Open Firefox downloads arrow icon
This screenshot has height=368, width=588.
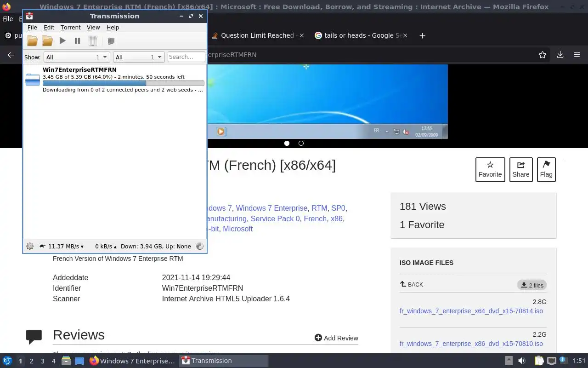[560, 55]
